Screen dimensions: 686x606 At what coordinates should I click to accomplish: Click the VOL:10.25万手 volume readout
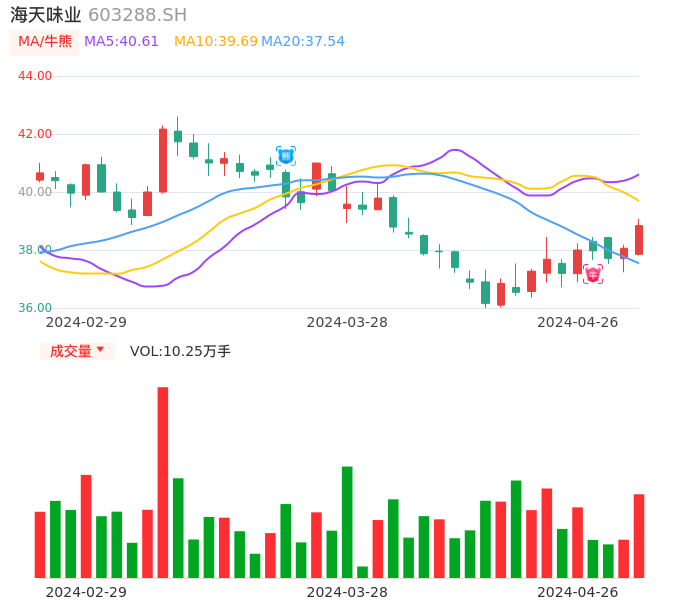pyautogui.click(x=180, y=351)
